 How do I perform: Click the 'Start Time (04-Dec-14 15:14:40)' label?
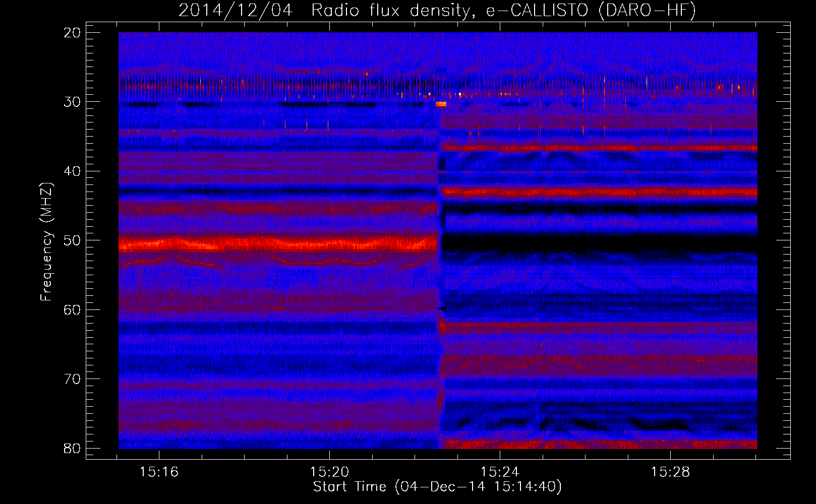pos(437,487)
